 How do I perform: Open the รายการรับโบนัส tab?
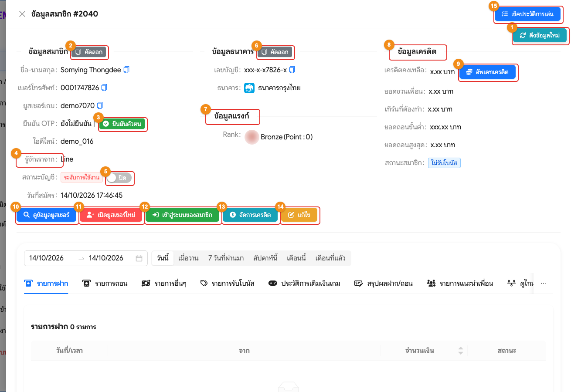point(228,283)
